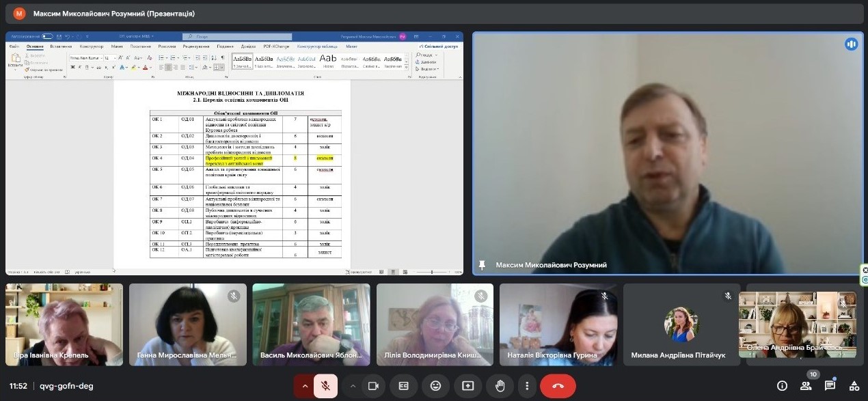The image size is (868, 401).
Task: Open the three-dot more options menu
Action: point(527,386)
